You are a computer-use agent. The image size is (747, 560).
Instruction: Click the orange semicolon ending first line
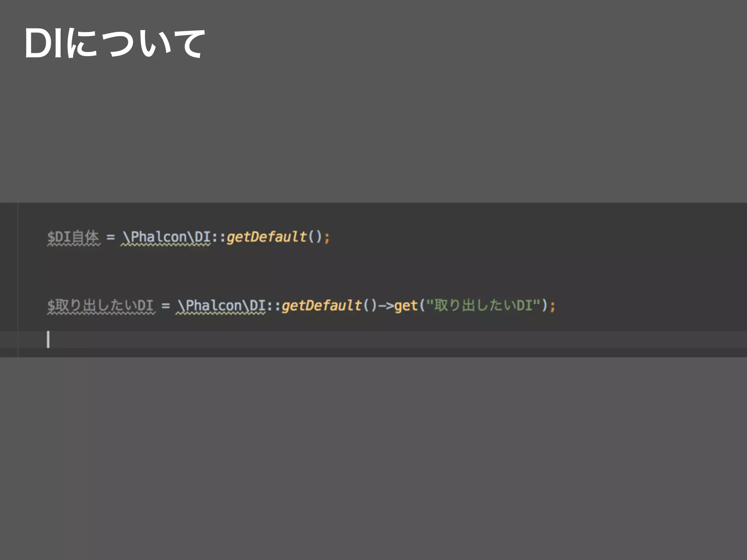[327, 238]
